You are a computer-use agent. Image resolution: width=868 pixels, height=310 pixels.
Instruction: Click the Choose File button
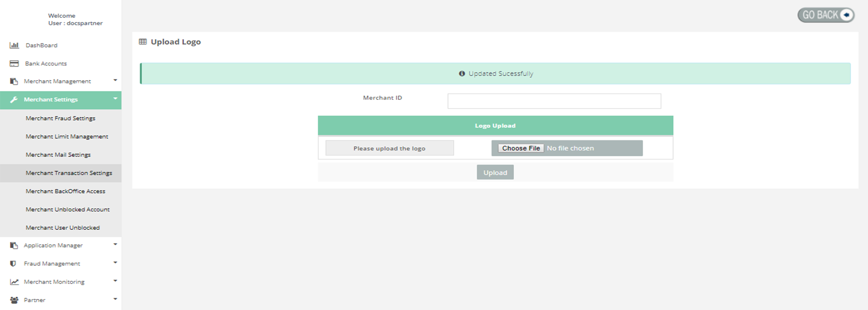pyautogui.click(x=521, y=148)
